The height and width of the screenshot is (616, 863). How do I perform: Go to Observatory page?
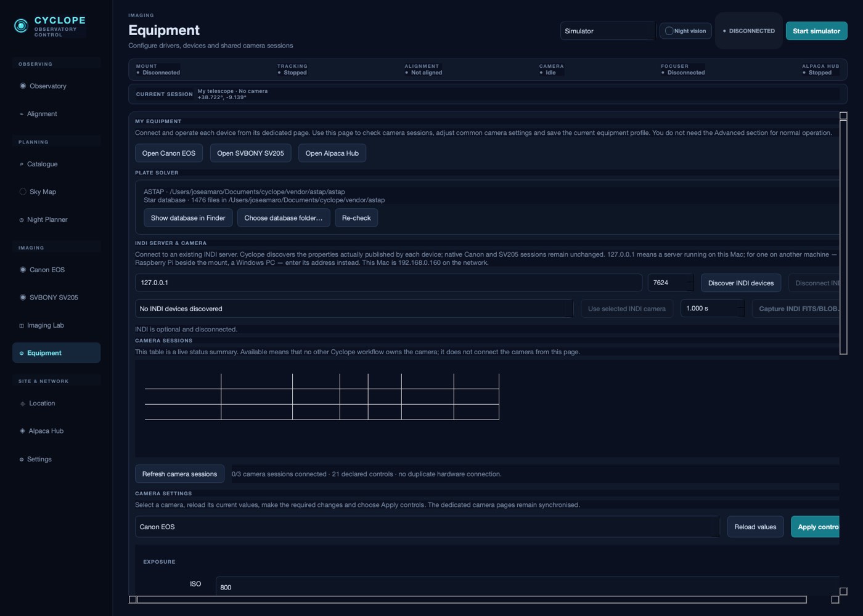57,86
